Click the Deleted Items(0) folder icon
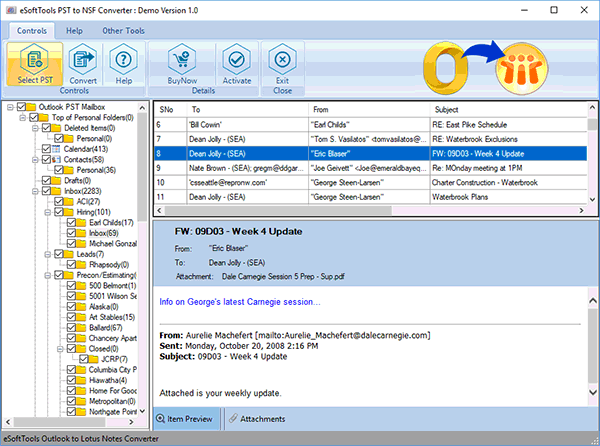600x446 pixels. coord(56,128)
